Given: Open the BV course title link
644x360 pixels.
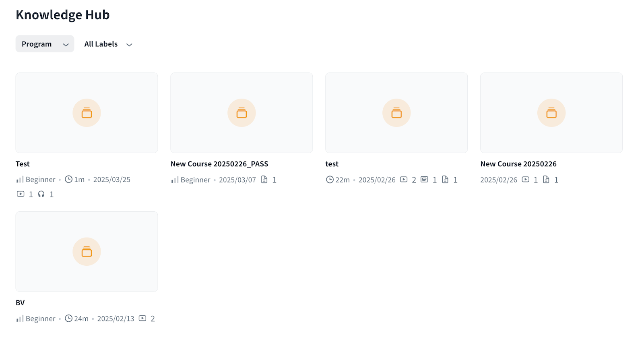Looking at the screenshot, I should tap(20, 303).
